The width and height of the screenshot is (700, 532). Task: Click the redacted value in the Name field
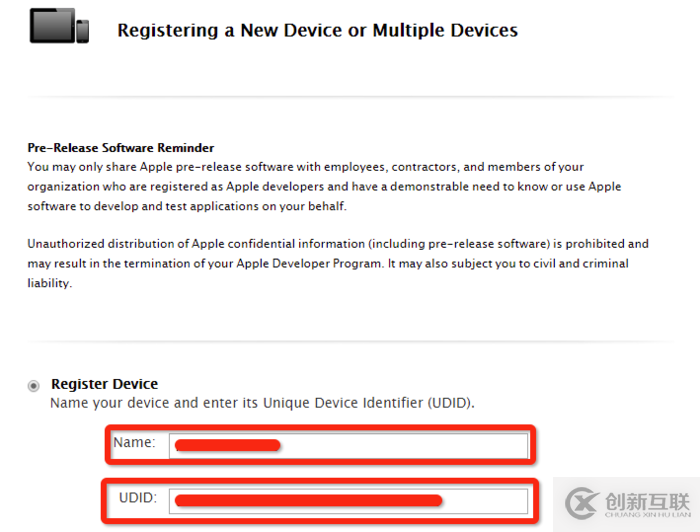[x=228, y=445]
